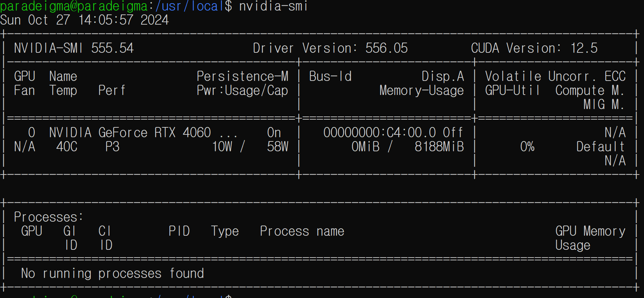
Task: Click the "NVIDIA-SMI 555.54" version text
Action: (x=74, y=48)
